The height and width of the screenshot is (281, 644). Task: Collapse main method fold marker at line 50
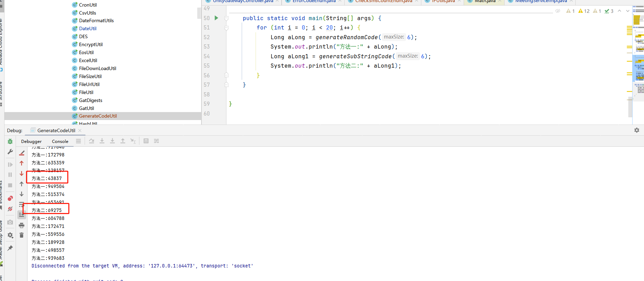(x=226, y=18)
